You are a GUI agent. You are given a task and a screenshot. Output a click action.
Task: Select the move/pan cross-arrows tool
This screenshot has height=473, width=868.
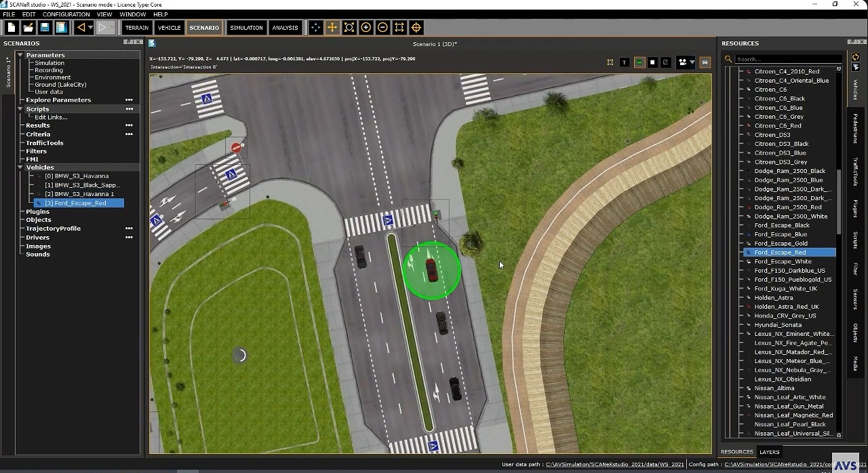pyautogui.click(x=332, y=28)
